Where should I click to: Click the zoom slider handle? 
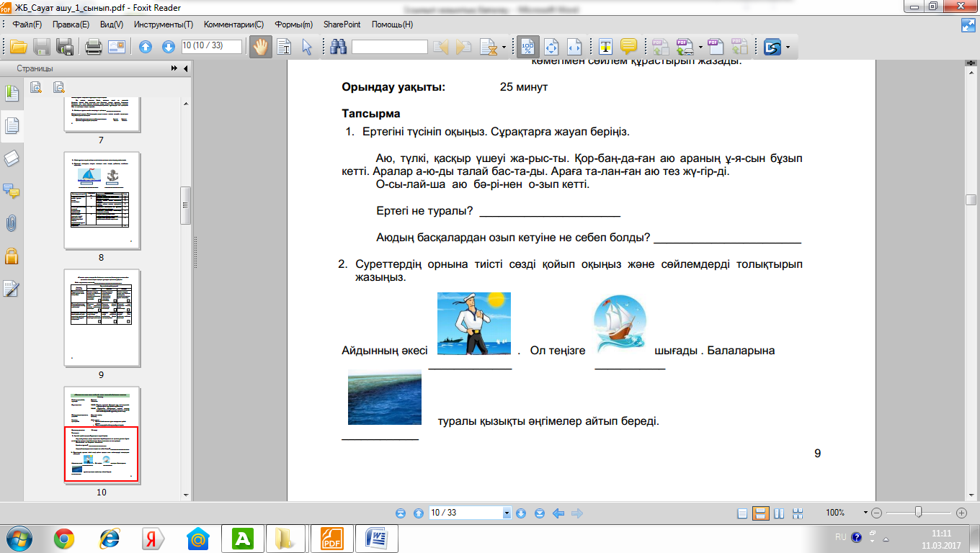(x=918, y=512)
